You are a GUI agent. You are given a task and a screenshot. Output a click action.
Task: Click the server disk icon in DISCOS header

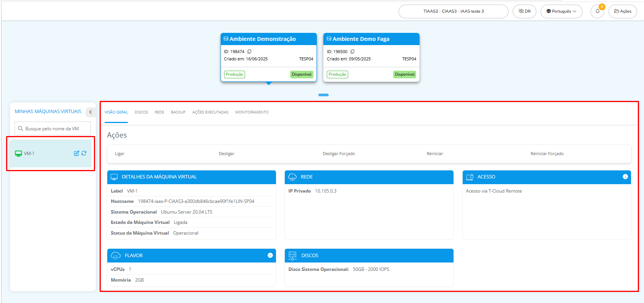(293, 256)
